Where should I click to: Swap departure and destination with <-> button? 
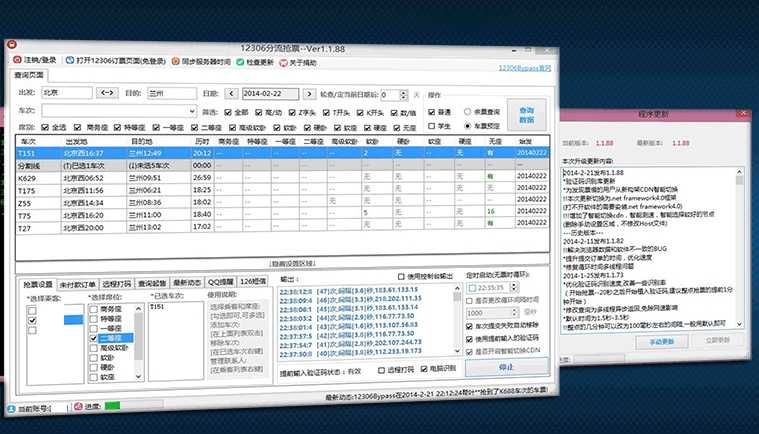click(107, 92)
